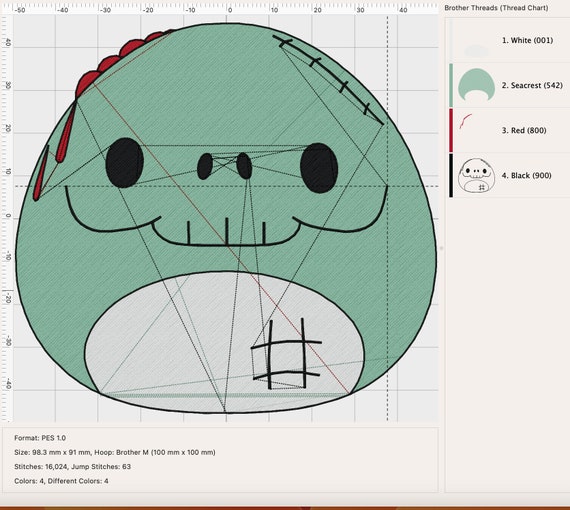The image size is (570, 510).
Task: Click the red stitch line thumbnail
Action: (x=465, y=121)
